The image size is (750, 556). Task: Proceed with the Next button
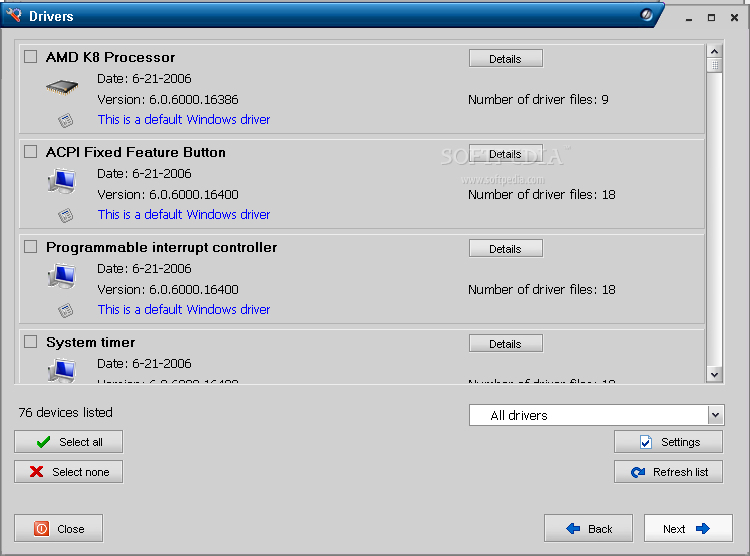pos(688,528)
